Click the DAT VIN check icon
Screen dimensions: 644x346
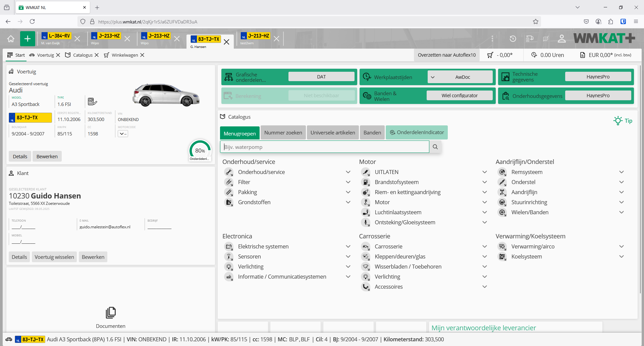[x=92, y=101]
